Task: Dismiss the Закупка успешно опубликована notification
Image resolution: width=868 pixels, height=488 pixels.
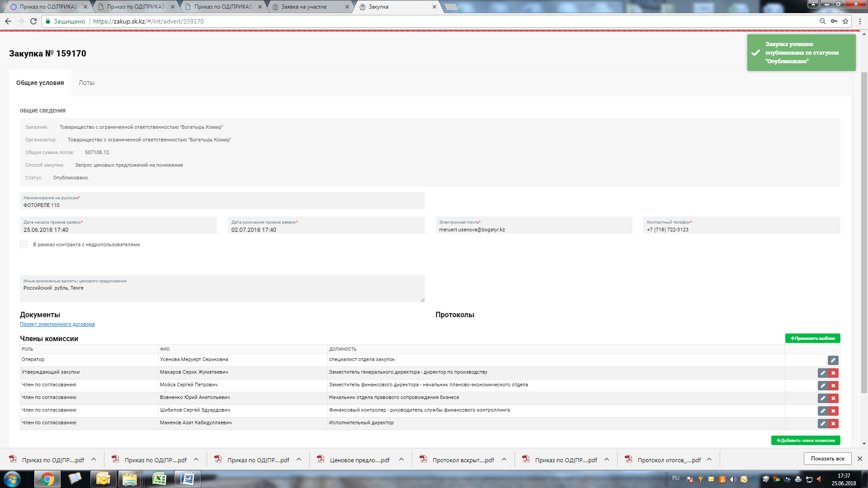Action: (x=801, y=53)
